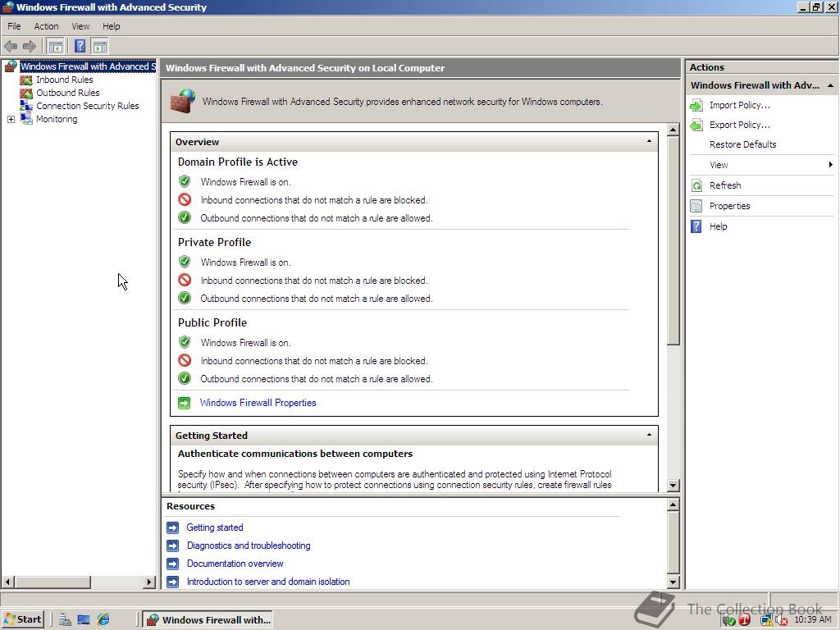Click the red blocked icon under Private Profile
Viewport: 840px width, 630px height.
(x=185, y=281)
